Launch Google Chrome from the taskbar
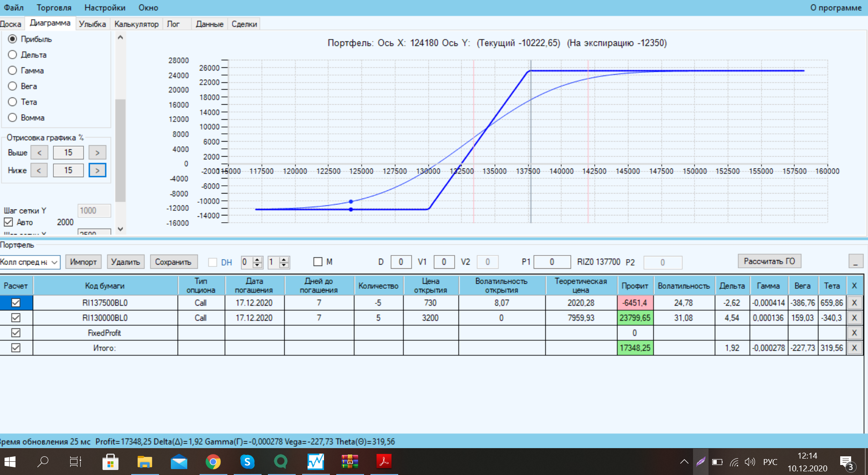This screenshot has width=868, height=475. (213, 462)
